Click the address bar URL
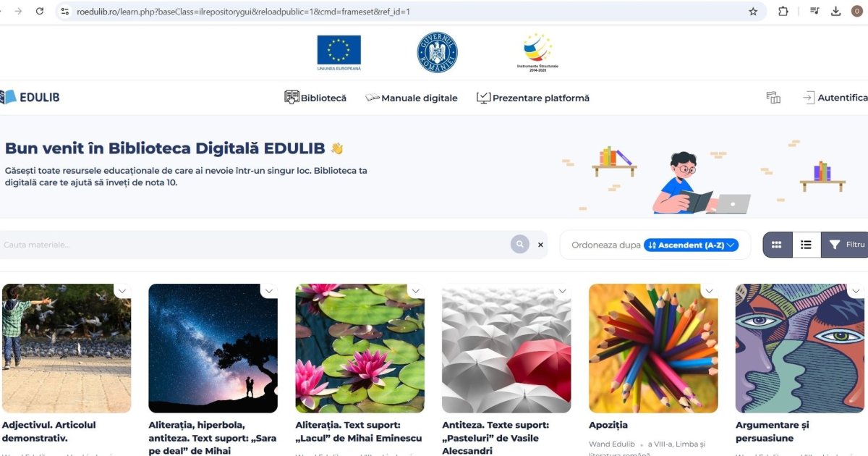This screenshot has width=868, height=456. (x=244, y=12)
